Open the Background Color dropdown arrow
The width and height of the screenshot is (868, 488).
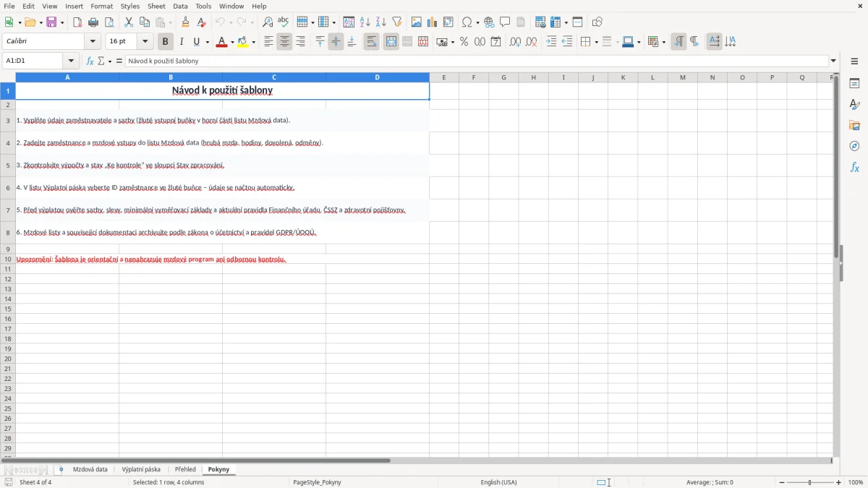point(254,42)
